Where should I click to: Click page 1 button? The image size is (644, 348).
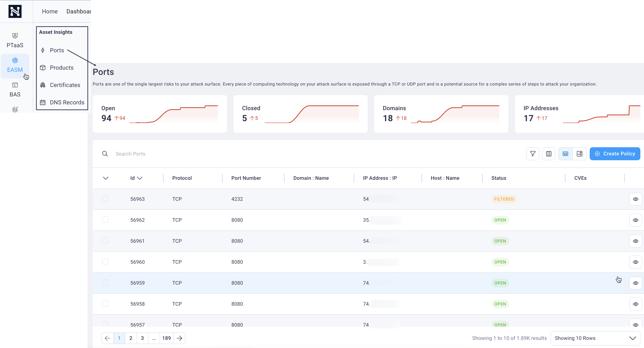(x=119, y=338)
